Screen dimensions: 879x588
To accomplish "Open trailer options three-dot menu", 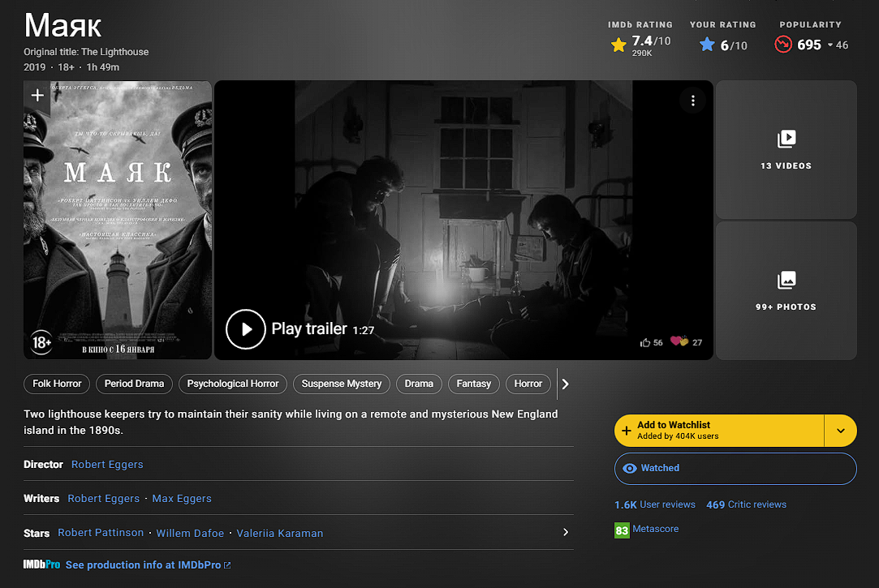I will [693, 101].
